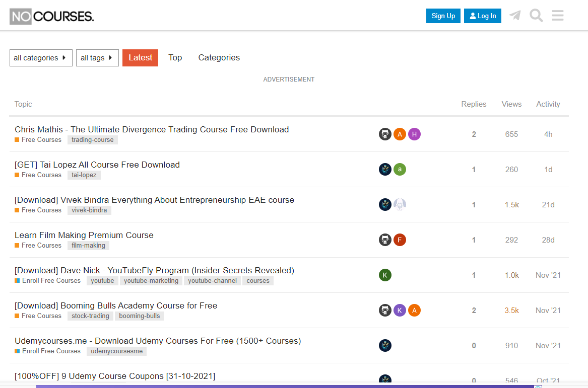Click the '4h' activity time of Chris Mathis topic
Viewport: 588px width, 388px height.
tap(548, 134)
